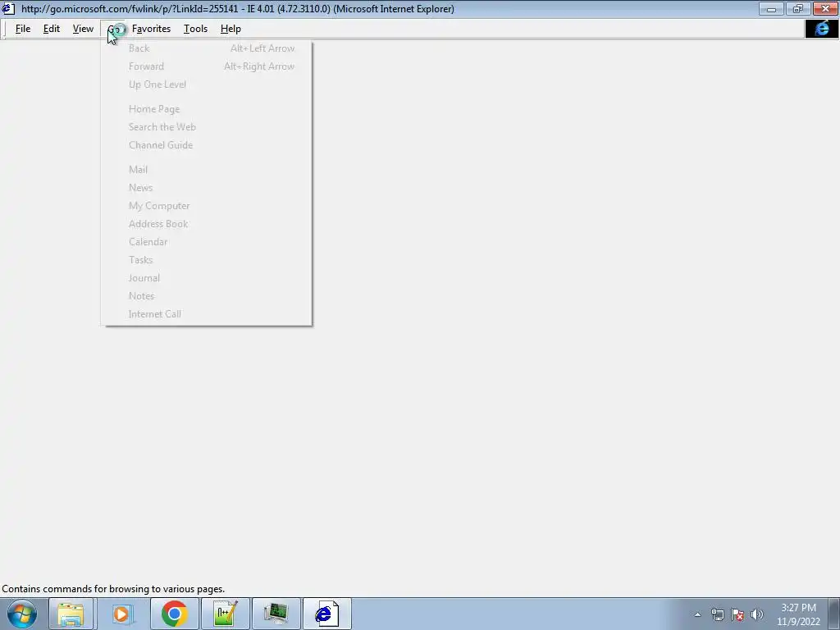Screen dimensions: 840x630
Task: Open the View menu
Action: click(x=83, y=29)
